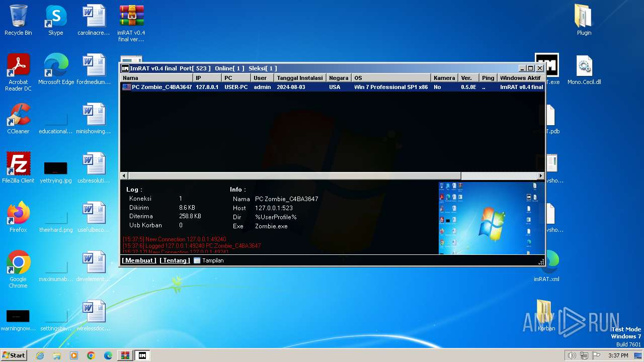644x362 pixels.
Task: Open the carolinacre Word document icon
Action: tap(94, 20)
